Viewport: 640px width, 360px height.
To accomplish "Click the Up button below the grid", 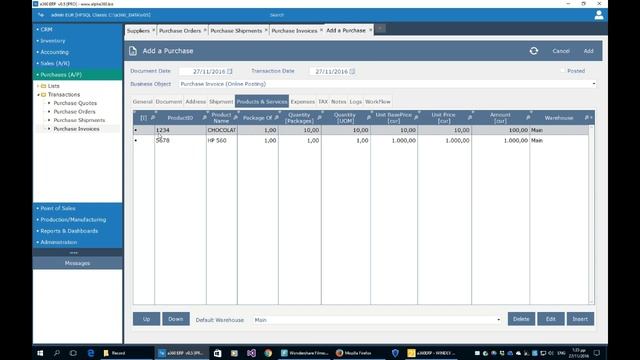I will point(146,319).
